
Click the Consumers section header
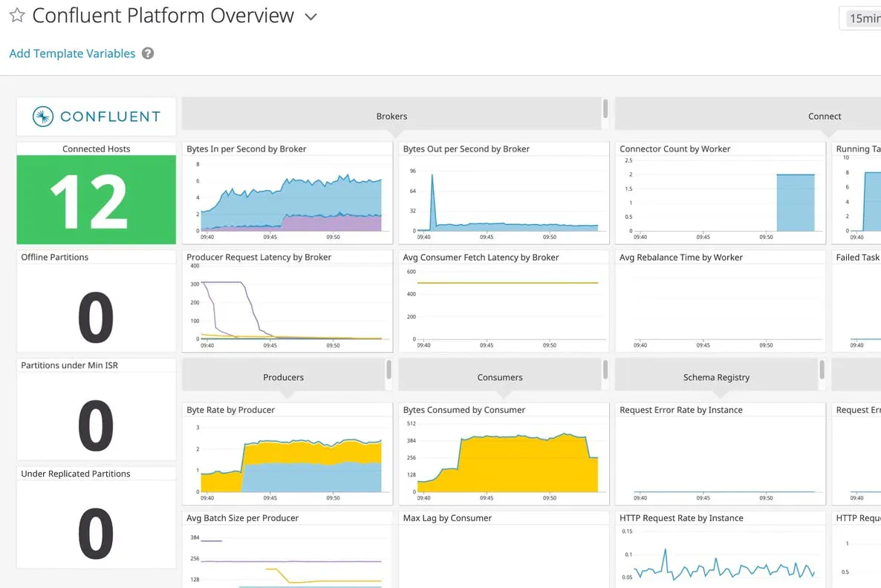pos(500,377)
